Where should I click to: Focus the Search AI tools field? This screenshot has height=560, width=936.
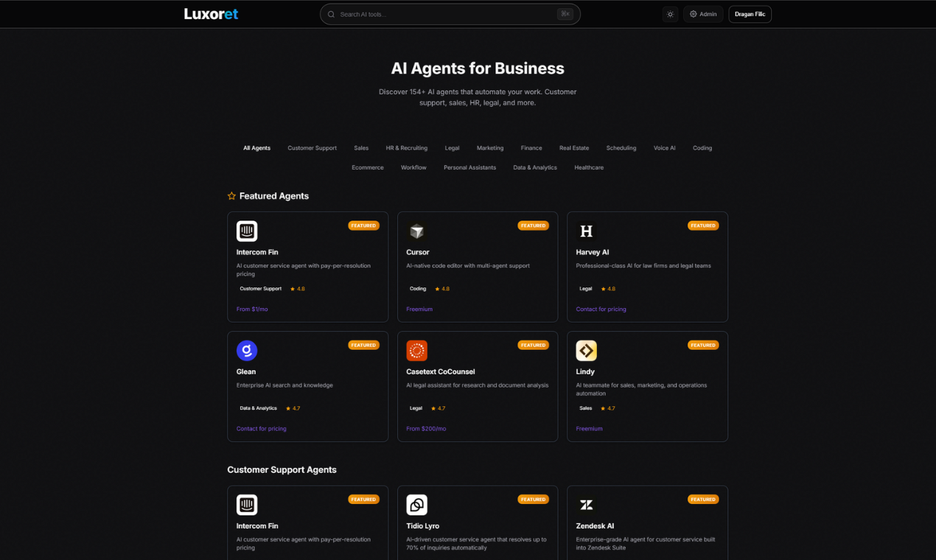pyautogui.click(x=450, y=14)
